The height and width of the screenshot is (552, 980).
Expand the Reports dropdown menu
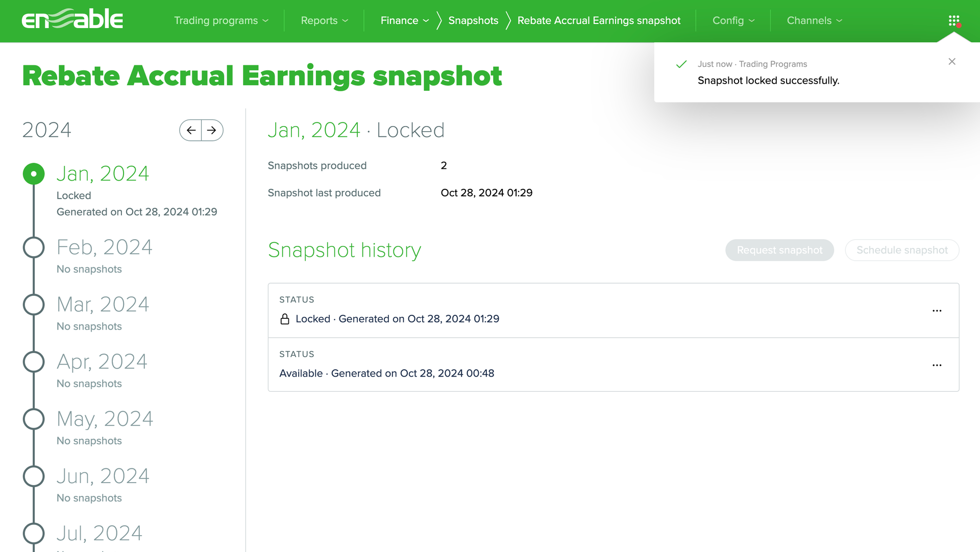324,20
